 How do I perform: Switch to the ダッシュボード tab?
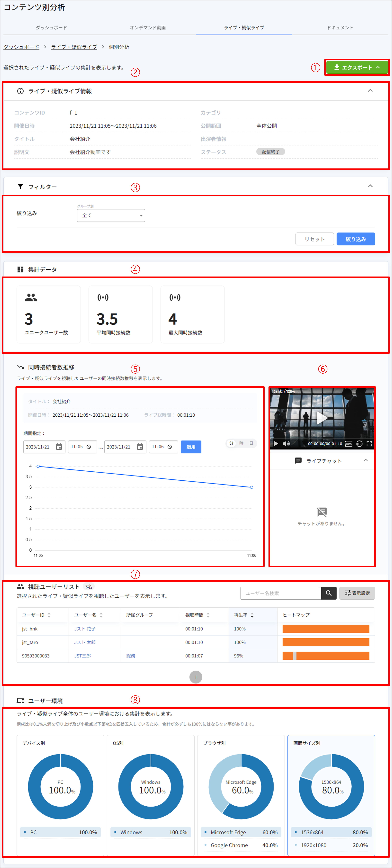(52, 28)
